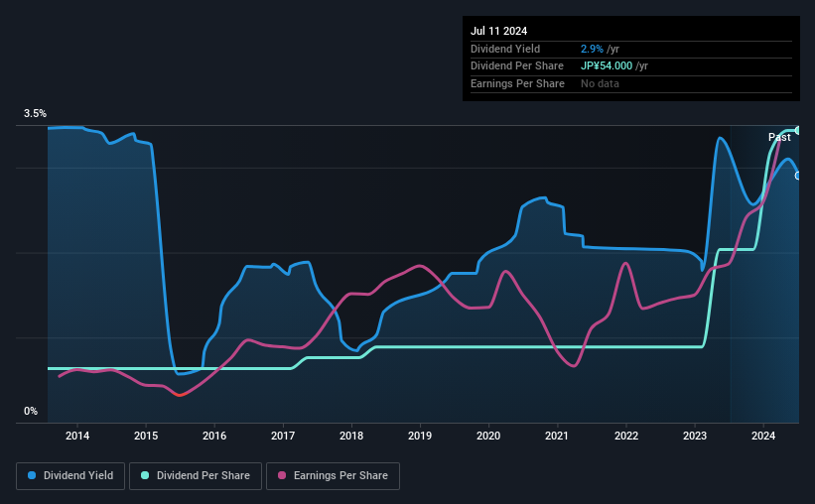
Task: Click the 0% y-axis label
Action: (x=31, y=411)
